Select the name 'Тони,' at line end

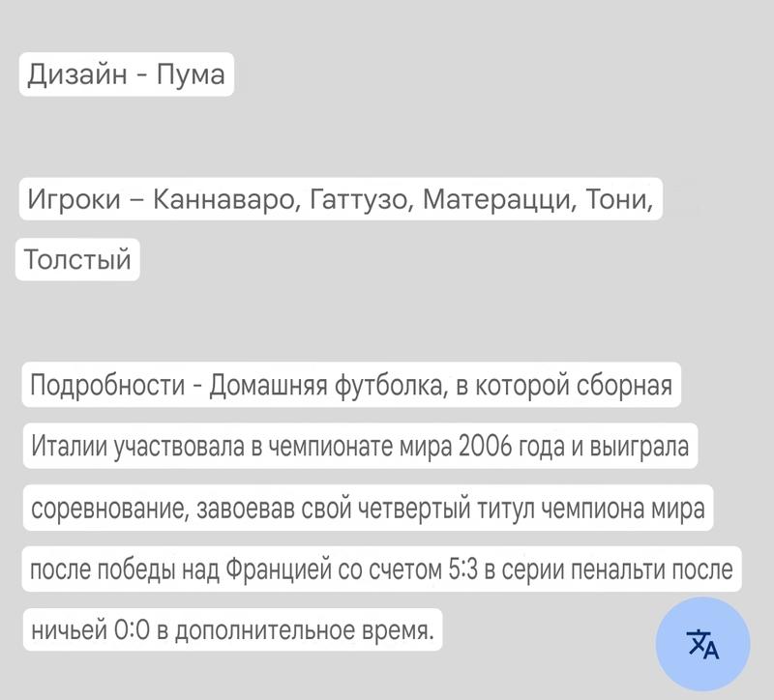point(619,200)
